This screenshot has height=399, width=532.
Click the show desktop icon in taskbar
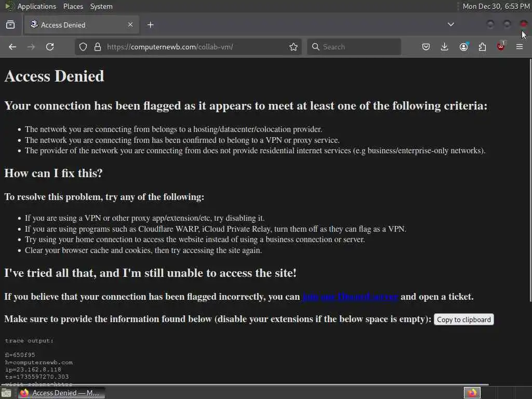[x=6, y=393]
